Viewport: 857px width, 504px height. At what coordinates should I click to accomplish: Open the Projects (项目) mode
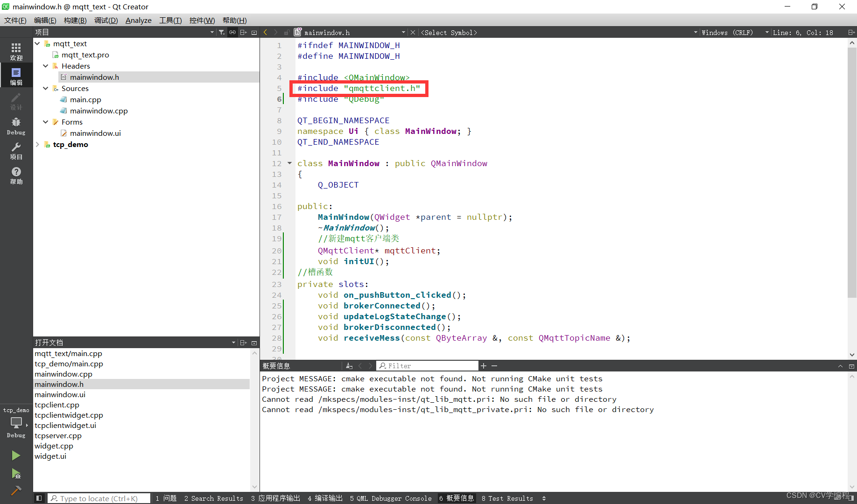pyautogui.click(x=16, y=151)
